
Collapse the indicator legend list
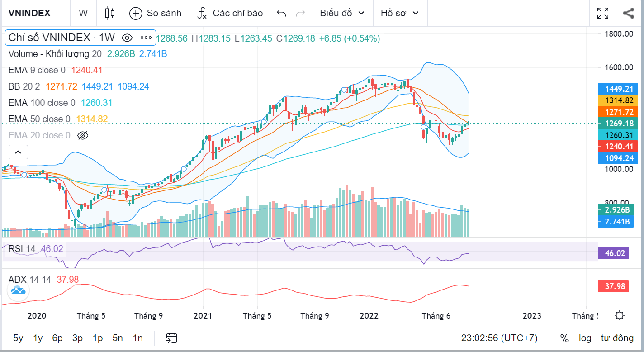click(18, 152)
